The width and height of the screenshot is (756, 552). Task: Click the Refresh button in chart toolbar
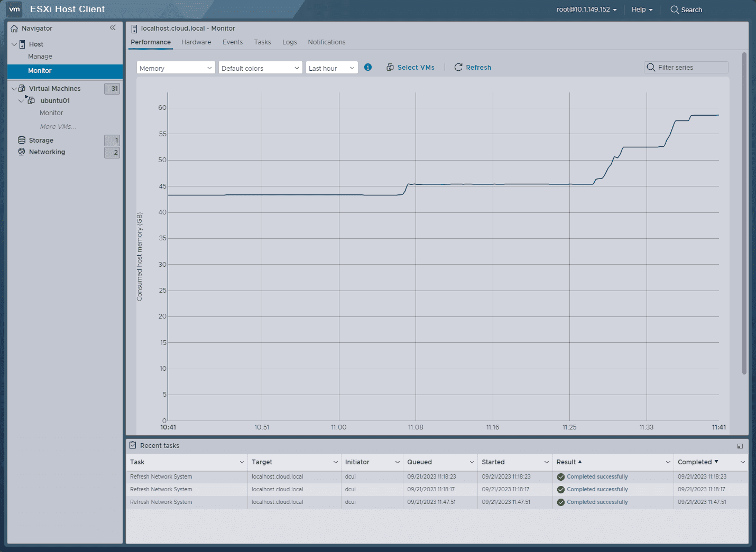[473, 67]
